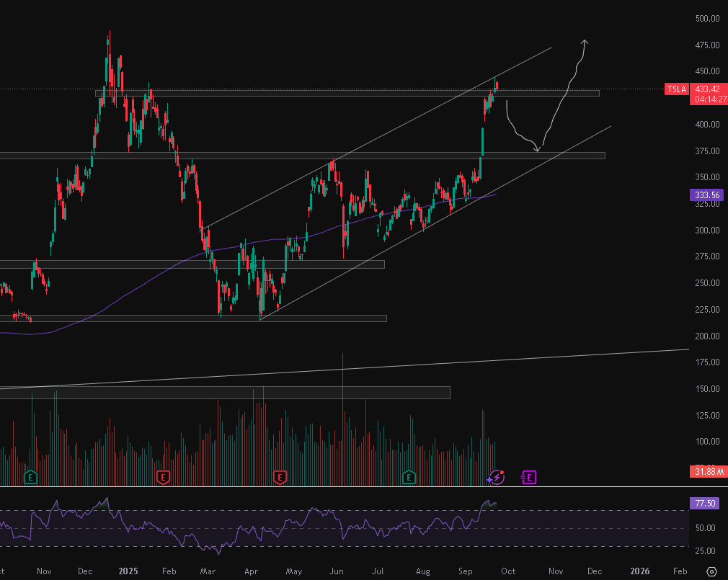Click the Jul time axis label
Image resolution: width=728 pixels, height=580 pixels.
[x=378, y=571]
